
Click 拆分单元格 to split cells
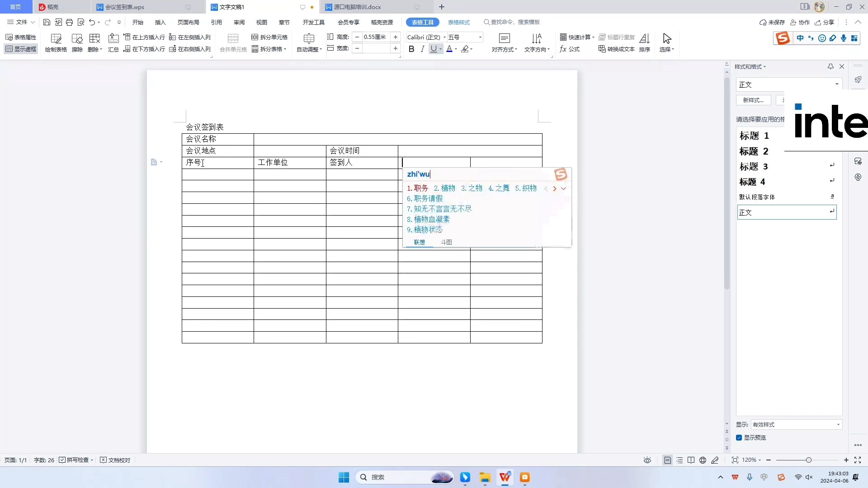pos(269,37)
